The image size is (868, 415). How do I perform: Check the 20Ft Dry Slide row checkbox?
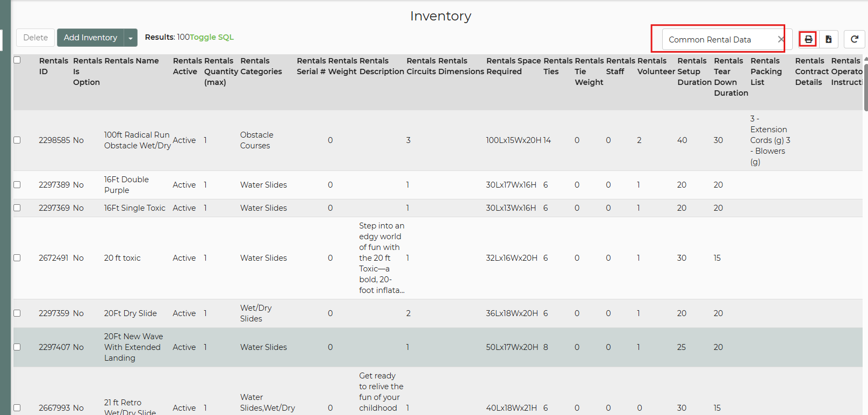pos(17,313)
